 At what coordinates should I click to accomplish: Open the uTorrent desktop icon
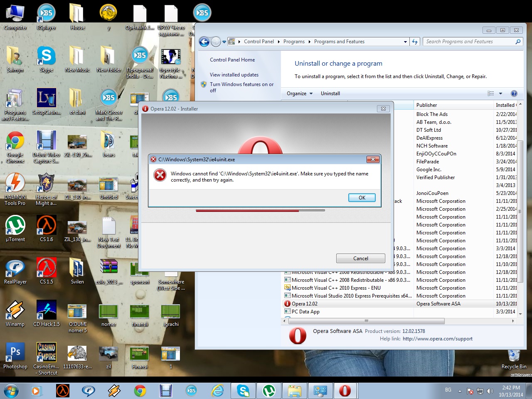(15, 226)
